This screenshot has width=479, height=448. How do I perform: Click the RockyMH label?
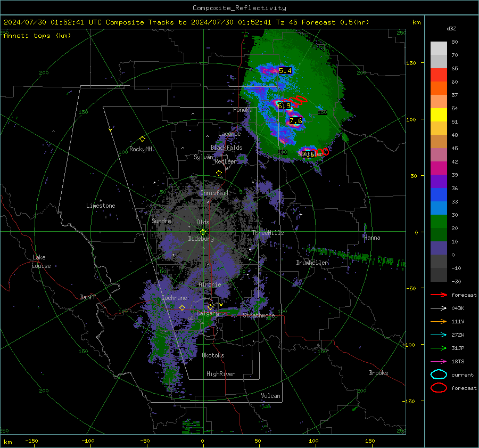tap(141, 149)
